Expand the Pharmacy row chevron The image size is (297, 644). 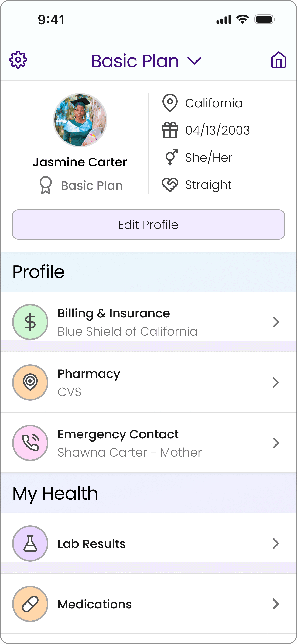[275, 382]
